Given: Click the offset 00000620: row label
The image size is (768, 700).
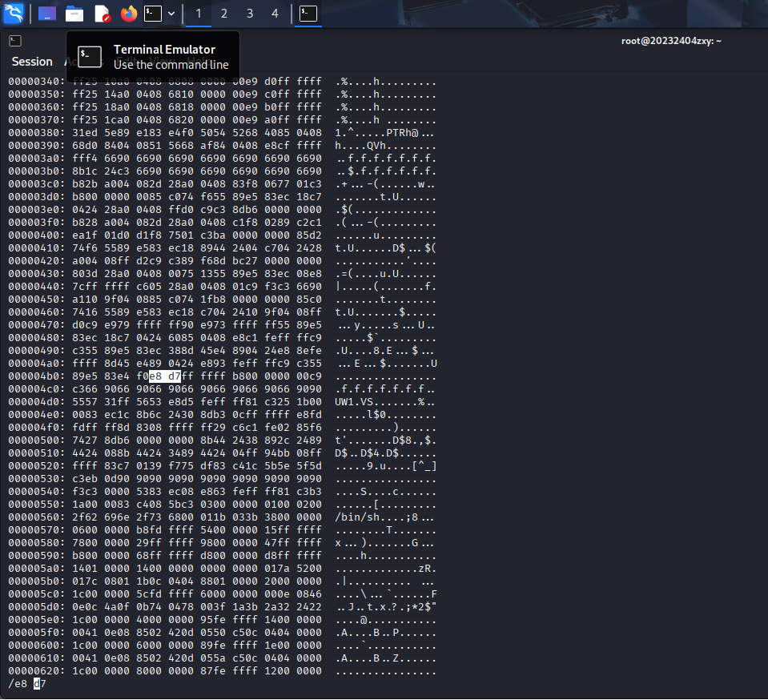Looking at the screenshot, I should [37, 671].
